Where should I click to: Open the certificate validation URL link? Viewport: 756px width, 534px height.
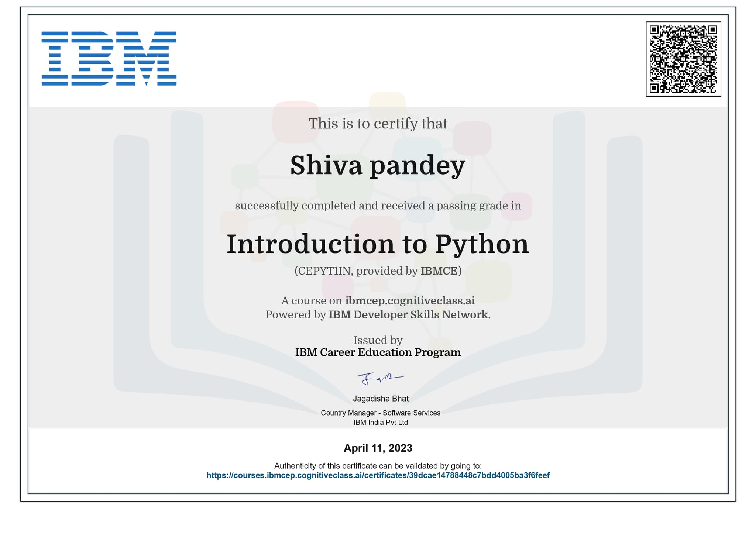pyautogui.click(x=378, y=475)
